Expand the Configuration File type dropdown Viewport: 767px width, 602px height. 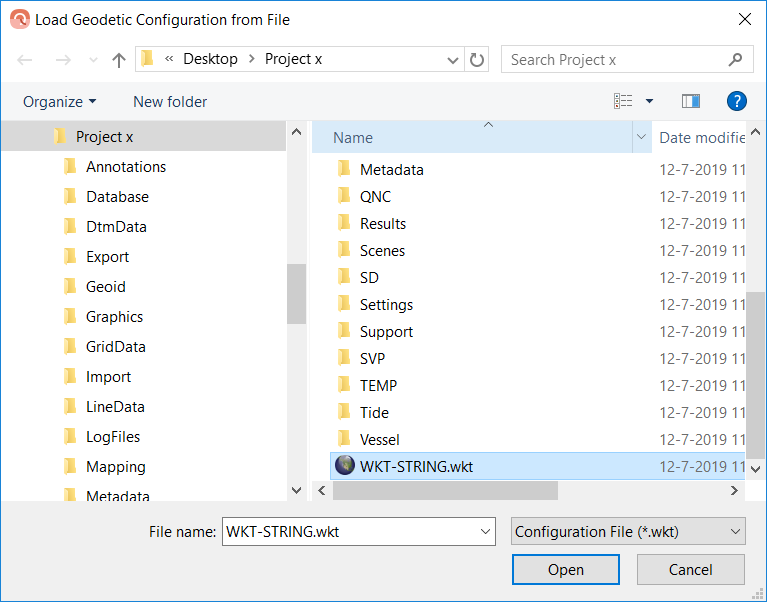pos(736,532)
